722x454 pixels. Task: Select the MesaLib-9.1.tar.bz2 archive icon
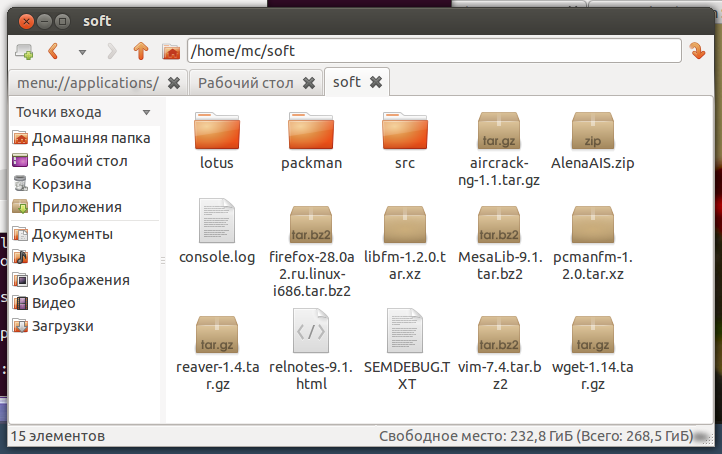point(499,225)
